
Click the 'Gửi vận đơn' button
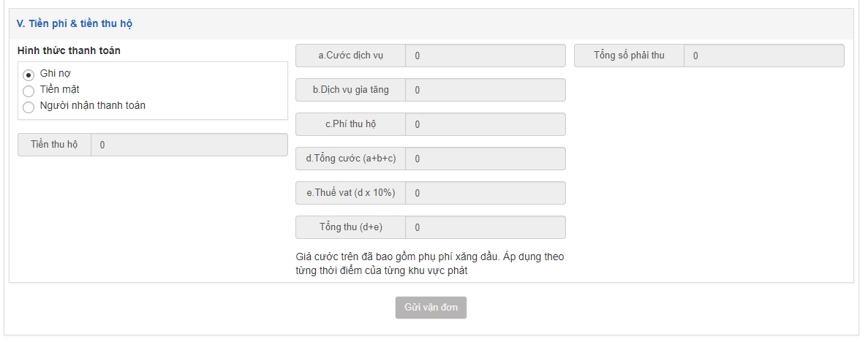click(431, 308)
